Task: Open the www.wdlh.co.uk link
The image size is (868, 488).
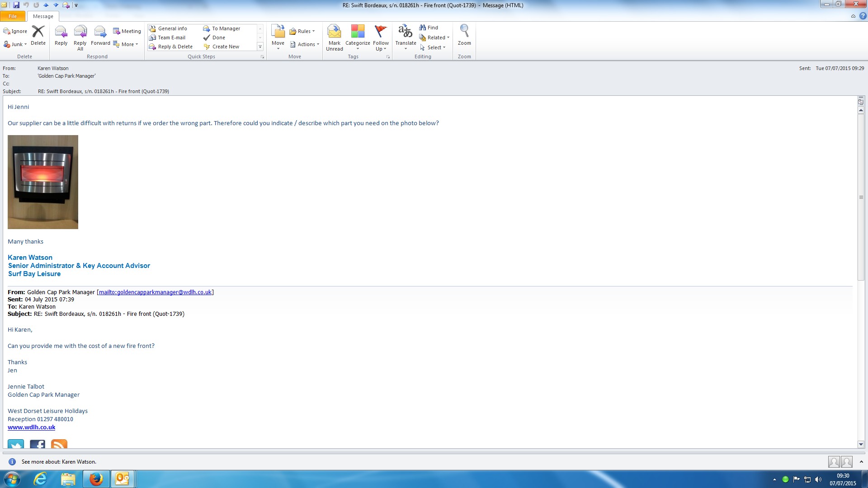Action: coord(31,427)
